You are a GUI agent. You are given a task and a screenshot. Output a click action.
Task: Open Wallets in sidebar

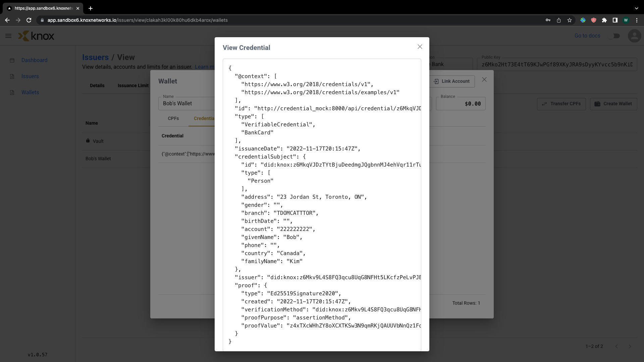[x=30, y=93]
